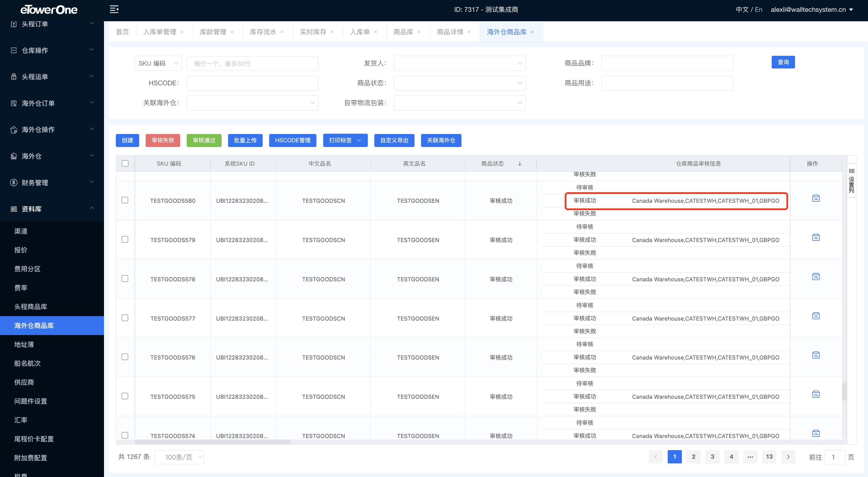Open detail icon for TESTGOODS575 row
This screenshot has height=477, width=868.
(x=815, y=394)
